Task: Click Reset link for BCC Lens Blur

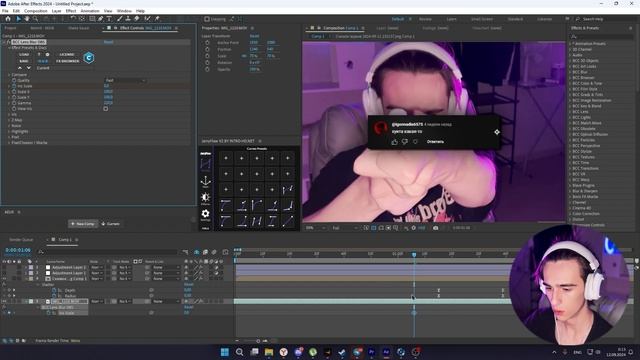Action: tap(109, 42)
